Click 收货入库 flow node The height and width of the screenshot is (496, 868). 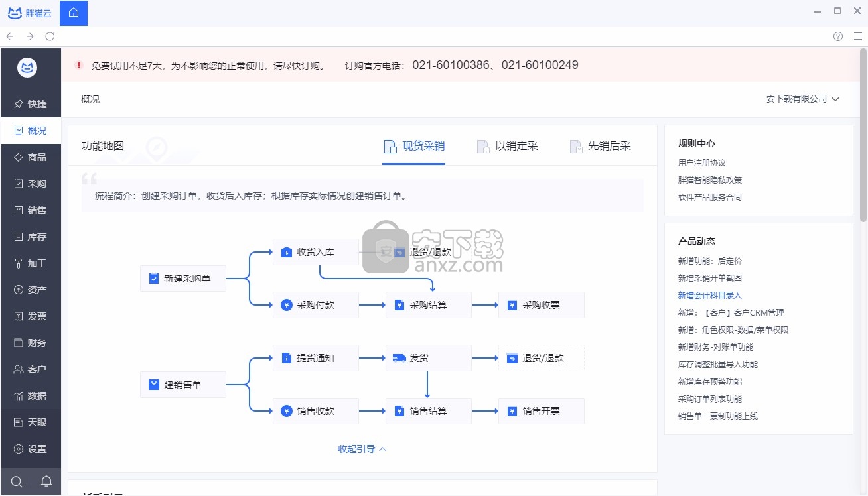(316, 252)
